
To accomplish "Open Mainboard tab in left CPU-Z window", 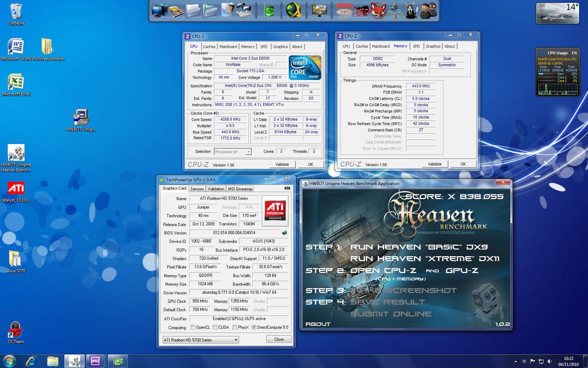I will 228,46.
